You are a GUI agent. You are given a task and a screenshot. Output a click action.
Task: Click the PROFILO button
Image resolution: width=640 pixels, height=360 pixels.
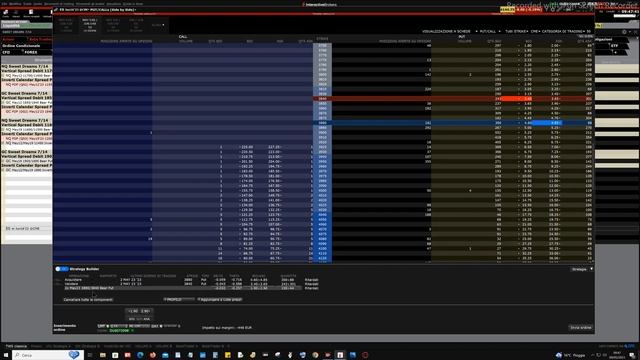(x=179, y=300)
